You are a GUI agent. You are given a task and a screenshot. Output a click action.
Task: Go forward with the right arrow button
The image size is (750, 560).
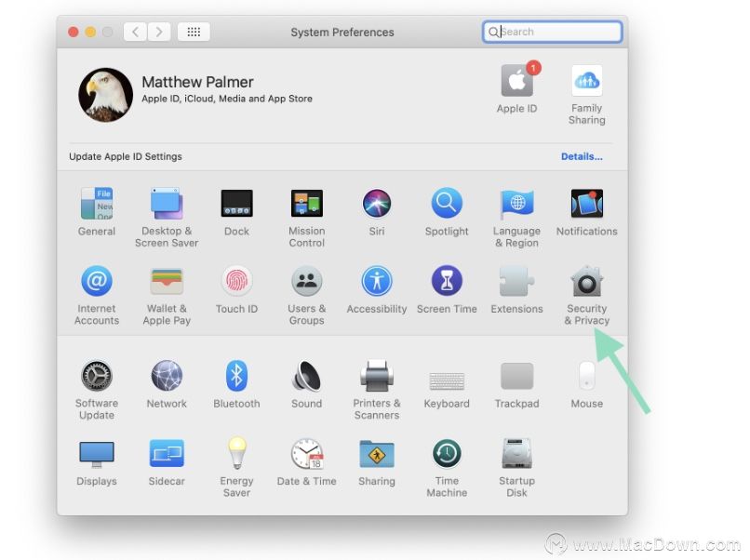pyautogui.click(x=159, y=32)
